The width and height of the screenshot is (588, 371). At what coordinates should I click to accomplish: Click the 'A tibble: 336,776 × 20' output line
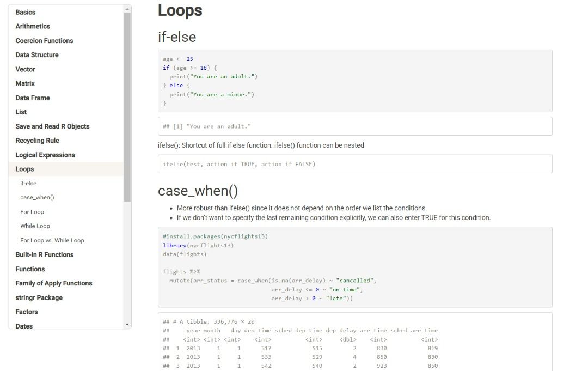pyautogui.click(x=209, y=321)
